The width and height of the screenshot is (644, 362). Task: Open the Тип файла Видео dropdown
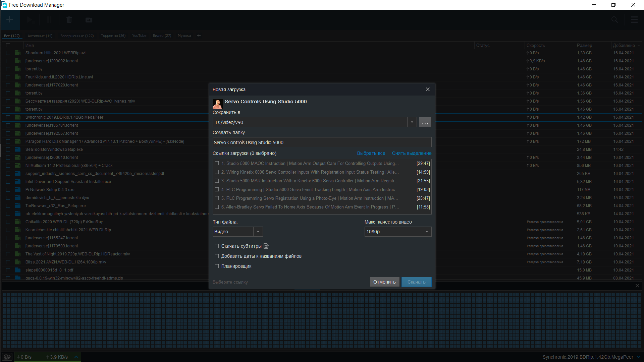(258, 232)
